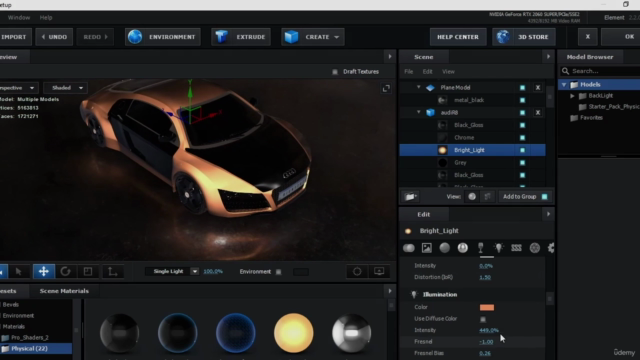Image resolution: width=640 pixels, height=360 pixels.
Task: Switch Scene view to sphere mode icon
Action: click(x=472, y=197)
